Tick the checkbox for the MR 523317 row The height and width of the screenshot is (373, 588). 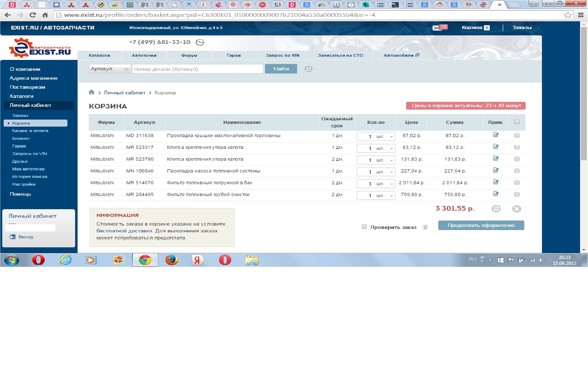coord(517,147)
